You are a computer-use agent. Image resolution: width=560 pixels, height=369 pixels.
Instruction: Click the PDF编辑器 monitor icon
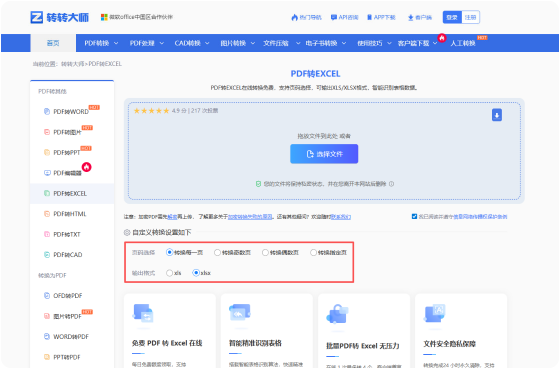47,173
